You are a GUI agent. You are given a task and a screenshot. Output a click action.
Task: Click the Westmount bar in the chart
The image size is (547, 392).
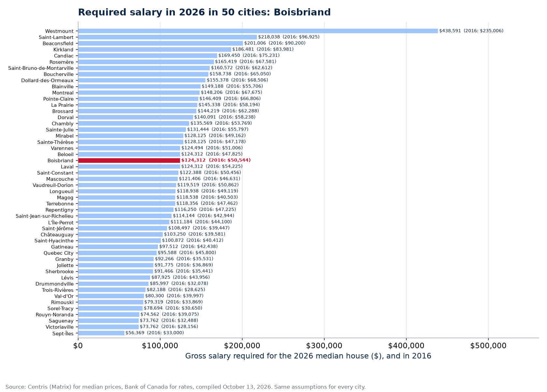click(x=258, y=31)
